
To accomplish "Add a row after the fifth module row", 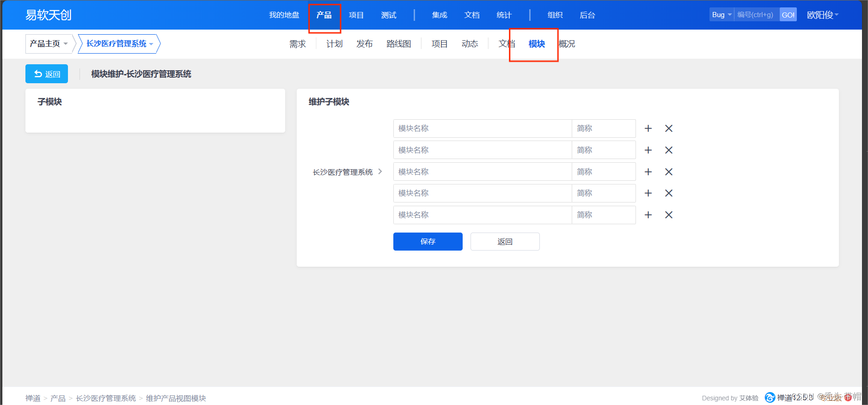I will 648,215.
